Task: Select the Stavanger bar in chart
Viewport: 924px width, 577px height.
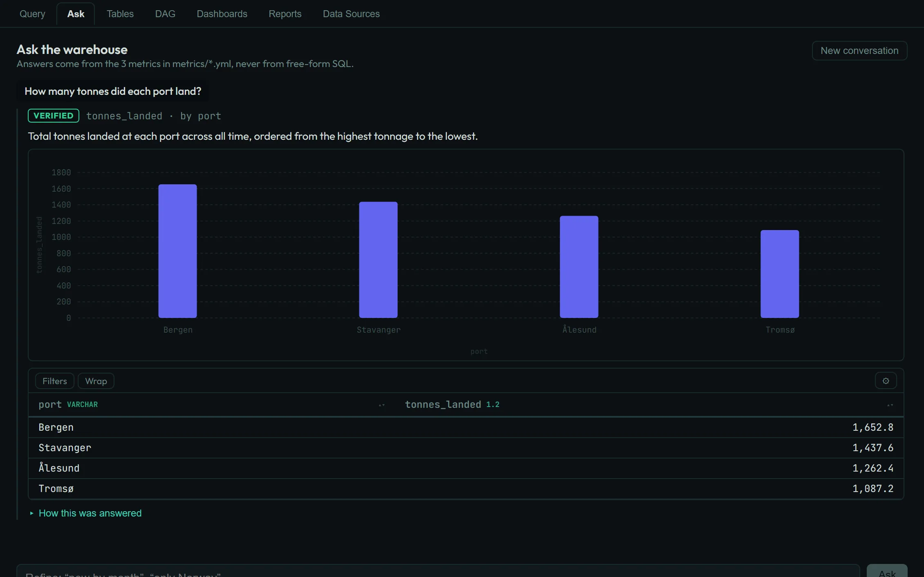Action: click(378, 260)
